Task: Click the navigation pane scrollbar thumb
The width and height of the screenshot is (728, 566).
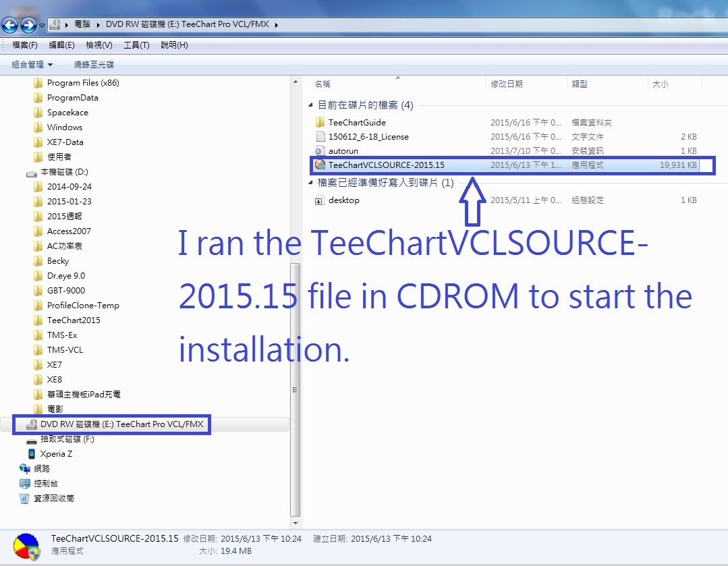Action: pyautogui.click(x=296, y=390)
